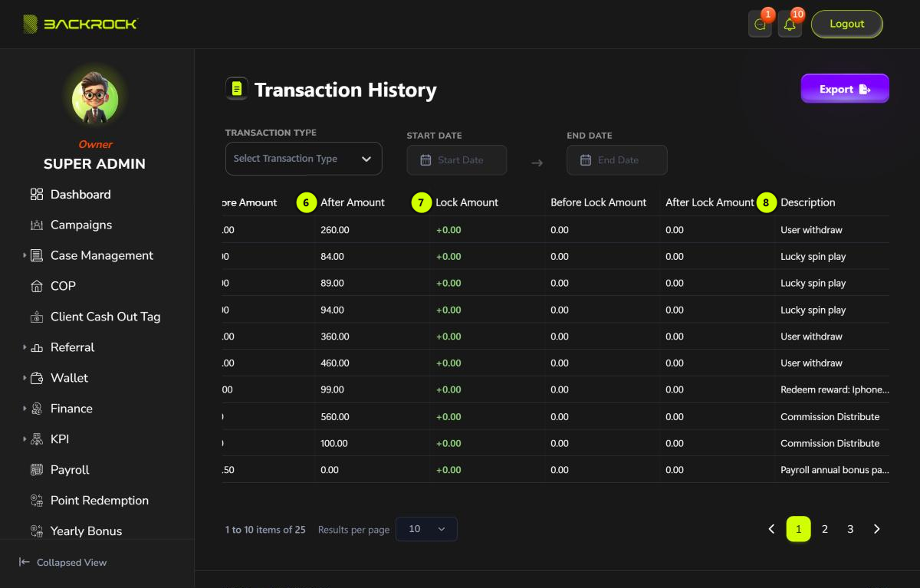Click the Super Admin avatar picture
Image resolution: width=920 pixels, height=588 pixels.
click(95, 100)
